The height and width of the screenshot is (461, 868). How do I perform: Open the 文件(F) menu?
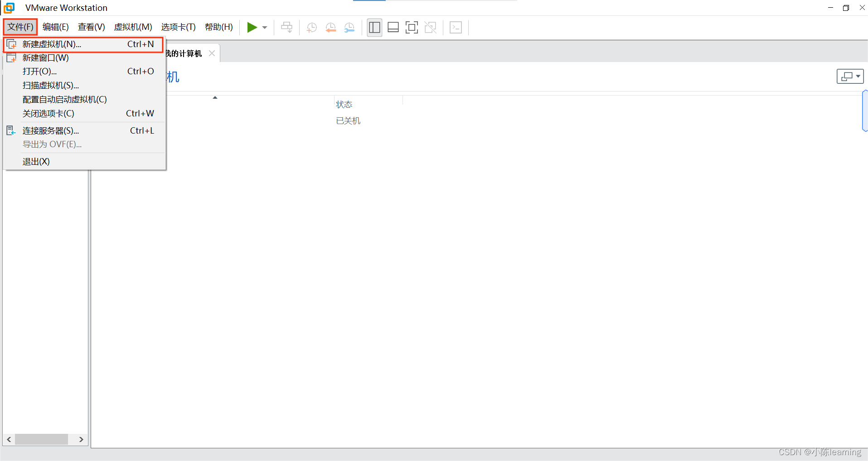20,27
